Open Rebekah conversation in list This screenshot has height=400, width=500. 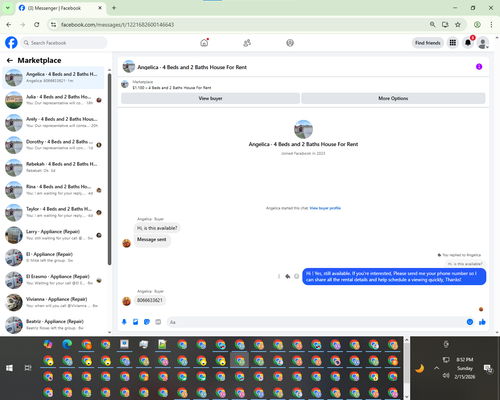point(53,167)
